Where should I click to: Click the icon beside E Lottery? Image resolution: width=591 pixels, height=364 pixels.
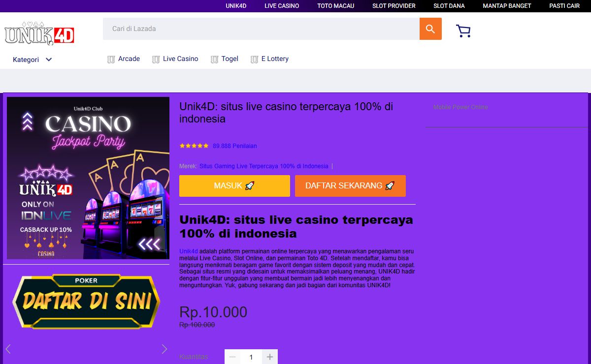pyautogui.click(x=254, y=60)
